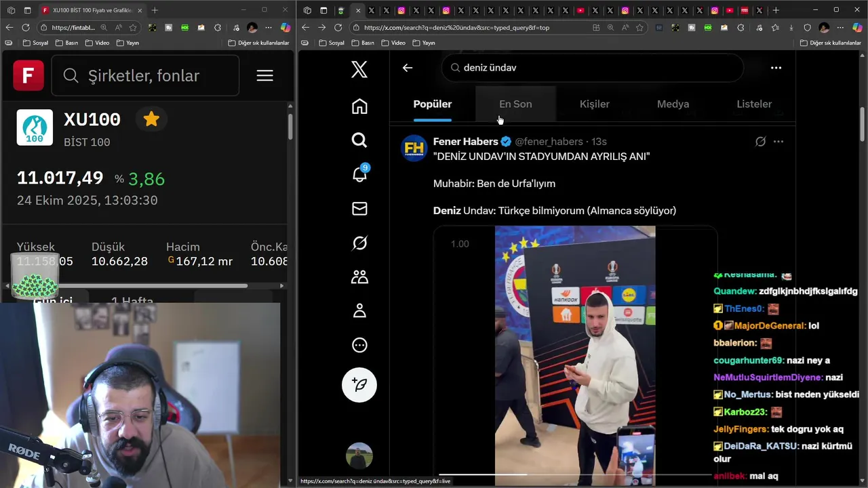This screenshot has width=868, height=488.
Task: Open Communities people icon in X sidebar
Action: click(359, 277)
